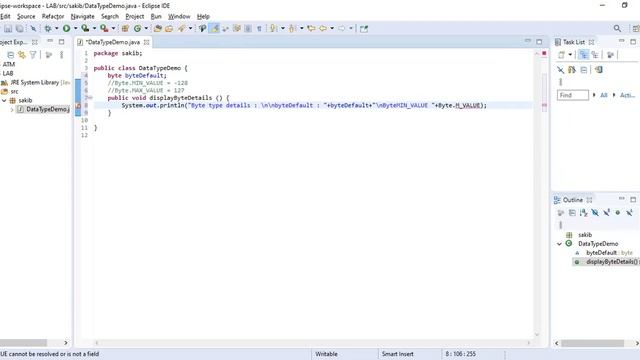640x360 pixels.
Task: Toggle Show Whitespace Characters pilcrow icon
Action: click(259, 29)
